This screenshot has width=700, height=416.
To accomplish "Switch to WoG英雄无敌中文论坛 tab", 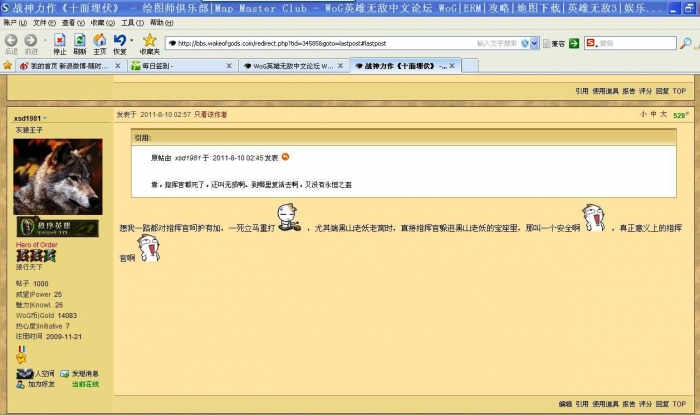I will click(x=290, y=66).
